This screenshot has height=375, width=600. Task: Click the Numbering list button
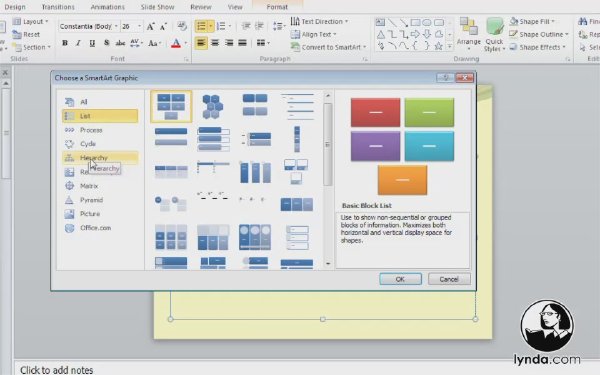pos(221,26)
